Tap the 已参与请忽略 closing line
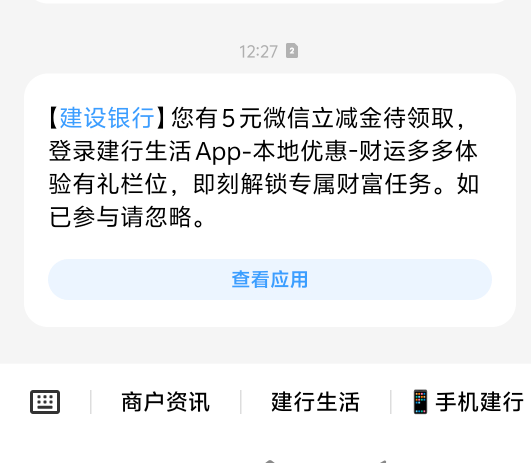This screenshot has height=463, width=531. pos(127,217)
